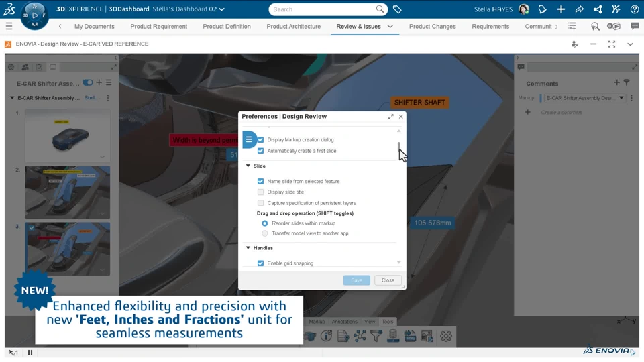The height and width of the screenshot is (362, 644).
Task: Click the share arrow icon in top bar
Action: [579, 9]
